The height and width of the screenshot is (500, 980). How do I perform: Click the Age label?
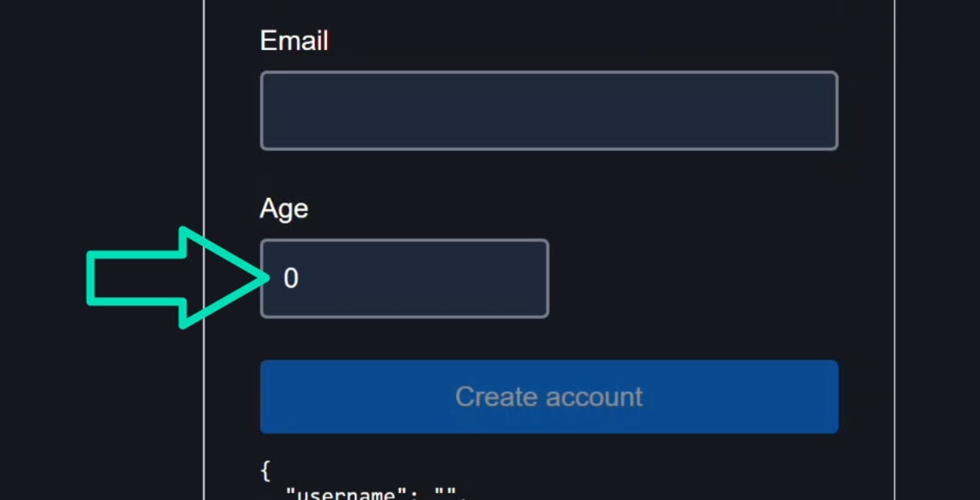[x=284, y=208]
